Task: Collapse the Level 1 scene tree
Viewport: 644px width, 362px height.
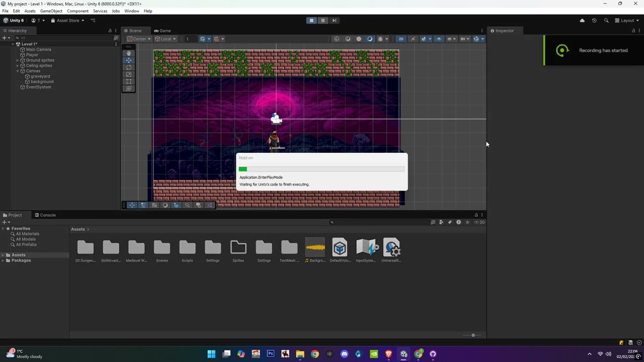Action: click(13, 44)
